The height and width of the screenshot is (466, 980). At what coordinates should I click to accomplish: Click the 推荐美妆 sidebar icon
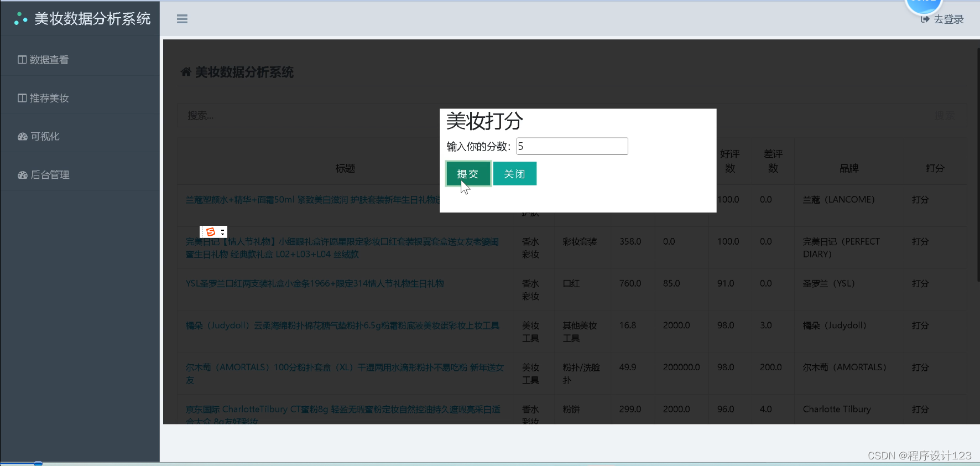point(22,98)
